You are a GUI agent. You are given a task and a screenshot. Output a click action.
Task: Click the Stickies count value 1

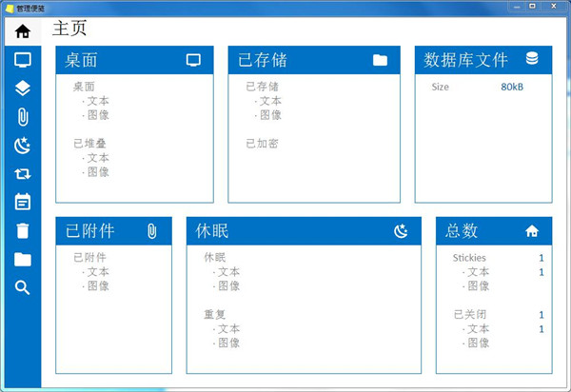(x=541, y=258)
